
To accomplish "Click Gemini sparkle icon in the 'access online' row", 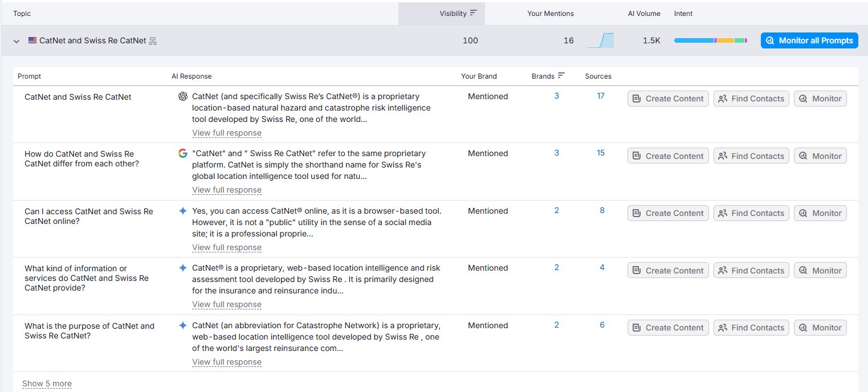I will point(183,211).
